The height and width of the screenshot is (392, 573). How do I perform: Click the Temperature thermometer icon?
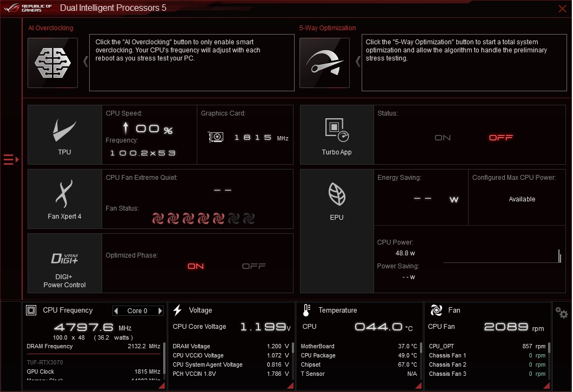(307, 310)
